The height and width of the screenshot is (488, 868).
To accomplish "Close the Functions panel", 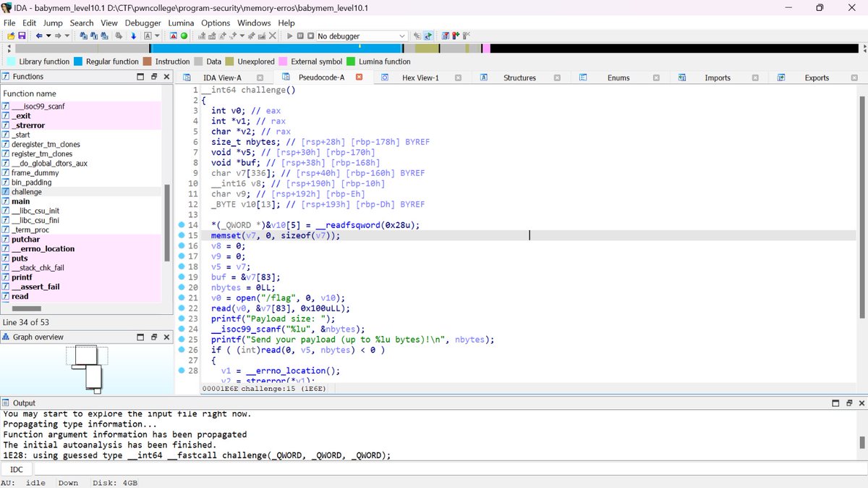I will click(x=166, y=76).
